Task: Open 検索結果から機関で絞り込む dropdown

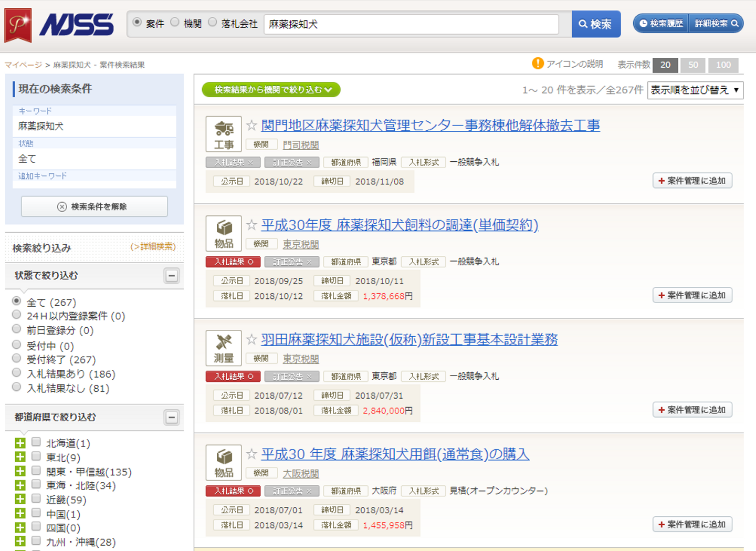Action: (x=271, y=90)
